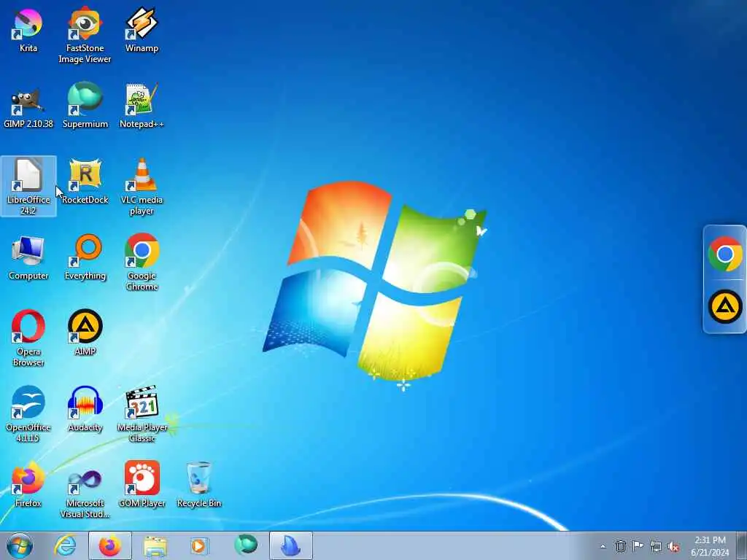
Task: Show hidden system tray icons
Action: (603, 546)
